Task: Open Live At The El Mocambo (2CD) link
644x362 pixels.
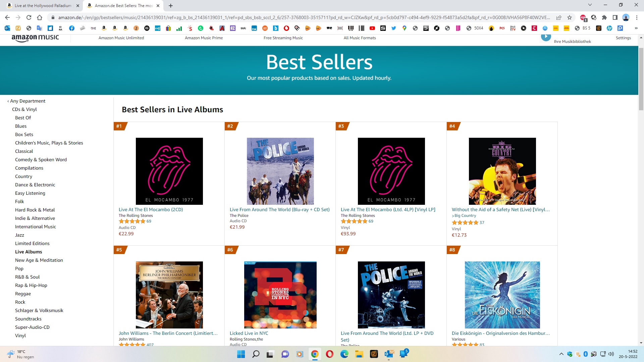Action: pyautogui.click(x=151, y=209)
